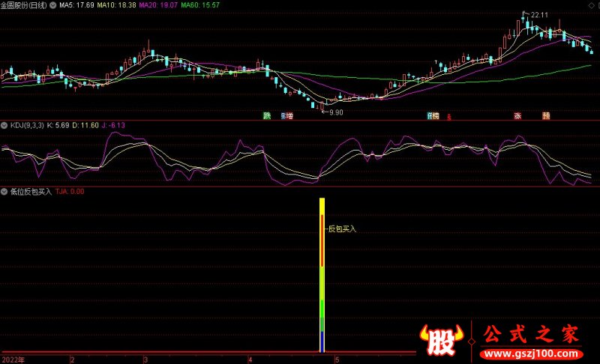Open dropdown next to 金固股份(日线) title

[x=53, y=5]
